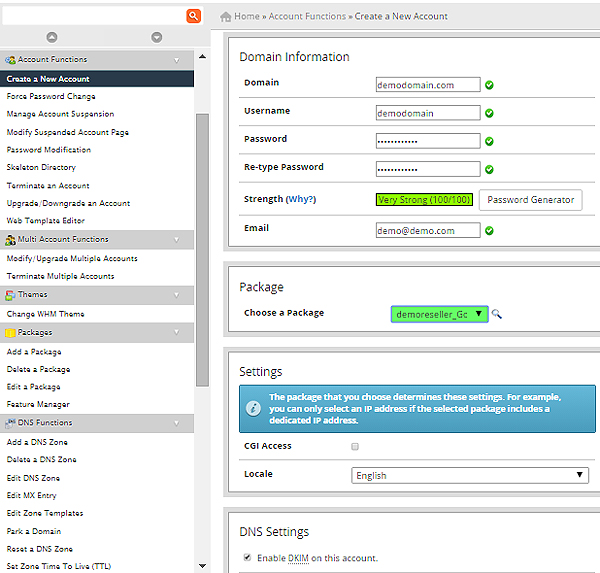The image size is (600, 573).
Task: Open Modify Suspended Account Page
Action: coord(68,132)
